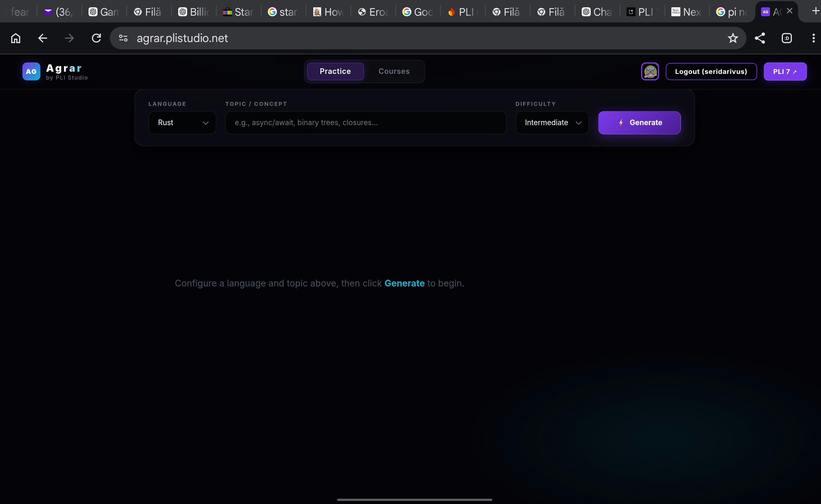The height and width of the screenshot is (504, 821).
Task: Click the AG logo icon
Action: [31, 71]
